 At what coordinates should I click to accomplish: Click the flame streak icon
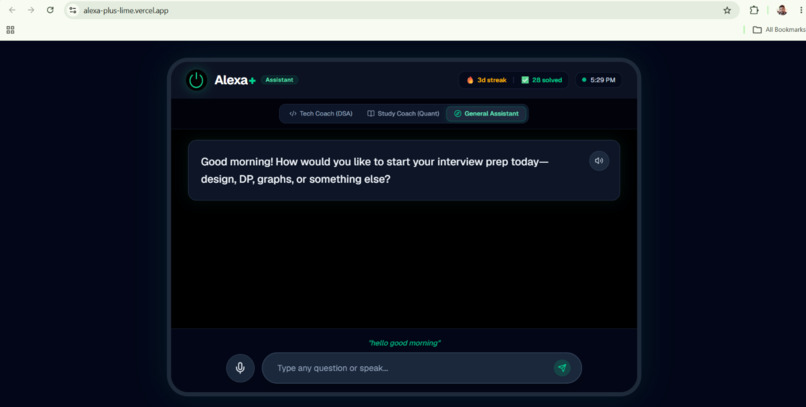[470, 80]
